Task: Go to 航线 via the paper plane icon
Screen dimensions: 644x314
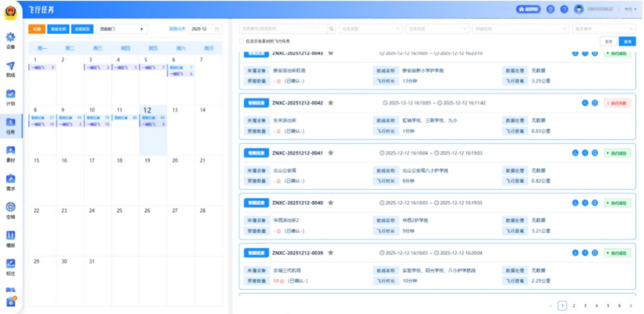Action: (11, 69)
